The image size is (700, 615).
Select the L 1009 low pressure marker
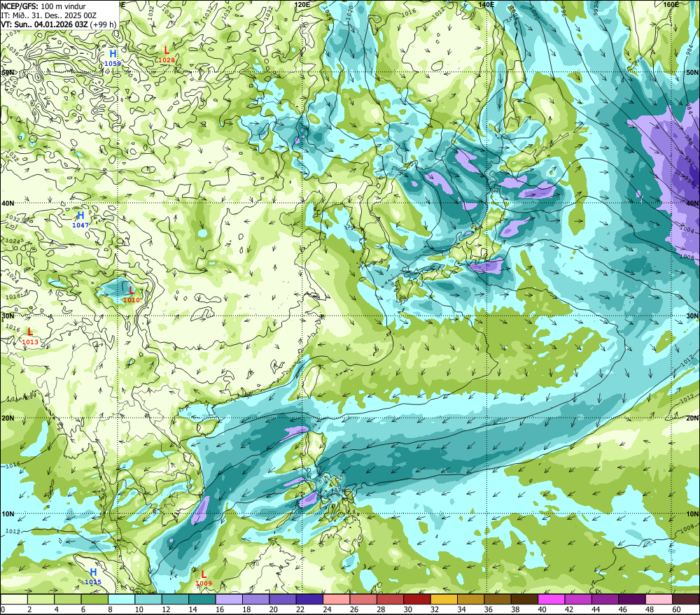pos(204,578)
